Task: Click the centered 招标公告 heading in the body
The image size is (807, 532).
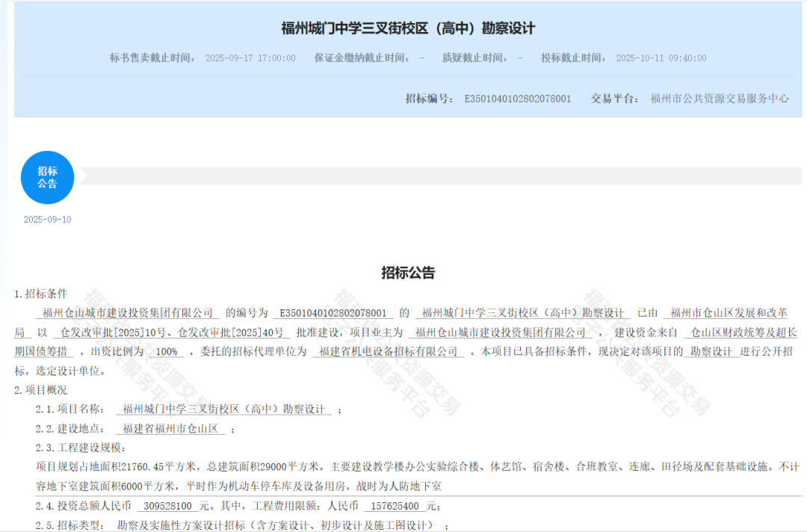Action: [x=408, y=273]
